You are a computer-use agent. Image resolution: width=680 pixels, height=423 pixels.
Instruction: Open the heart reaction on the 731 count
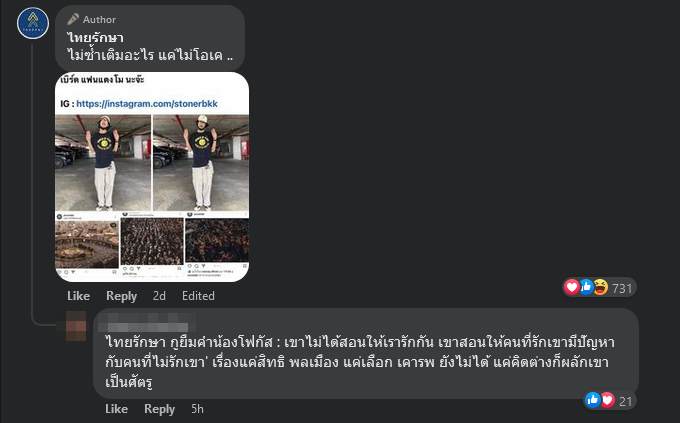[572, 287]
